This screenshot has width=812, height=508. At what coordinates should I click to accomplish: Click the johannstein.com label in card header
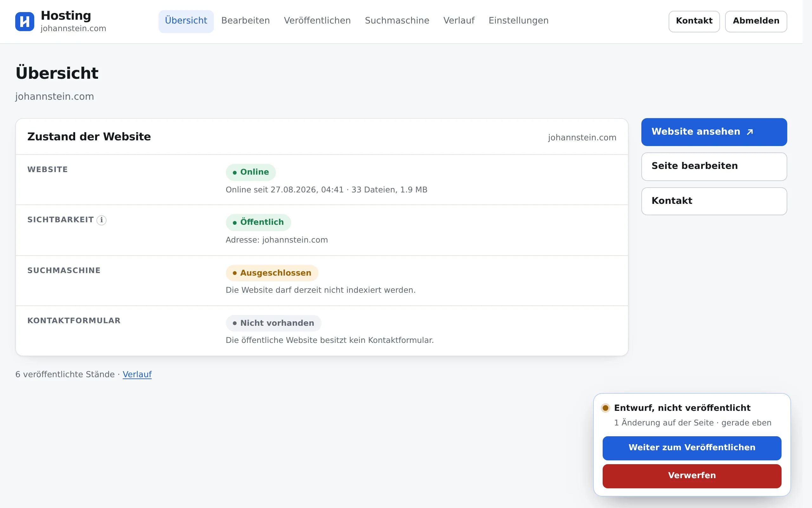point(582,137)
